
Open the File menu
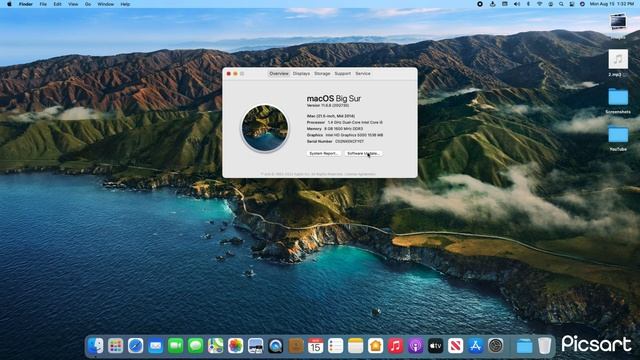tap(43, 4)
